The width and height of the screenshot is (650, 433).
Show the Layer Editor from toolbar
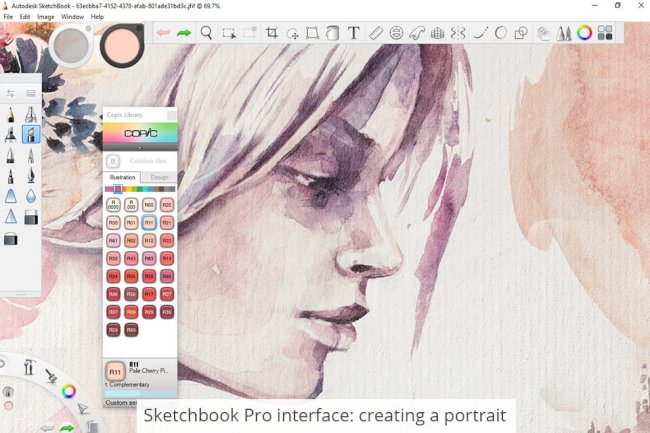tap(543, 33)
